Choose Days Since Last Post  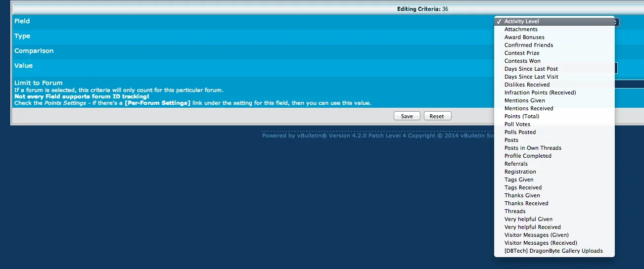click(554, 69)
